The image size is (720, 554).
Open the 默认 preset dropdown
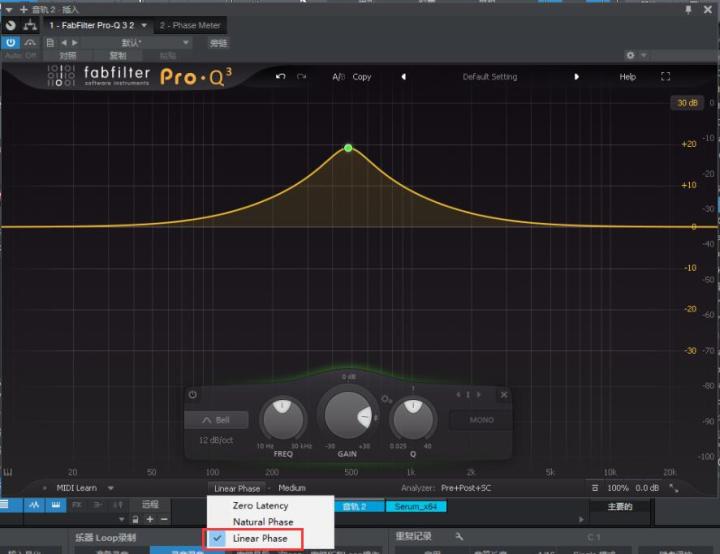[138, 43]
